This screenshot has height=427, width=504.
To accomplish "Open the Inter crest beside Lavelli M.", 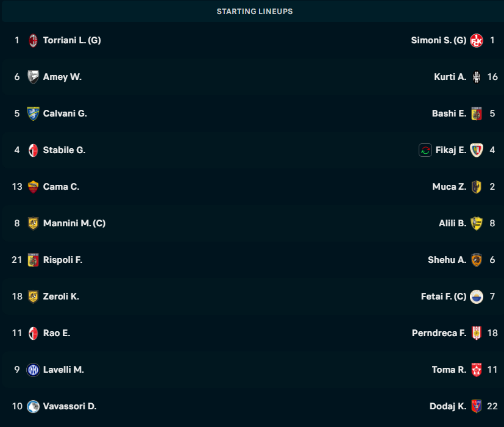I will (x=33, y=370).
